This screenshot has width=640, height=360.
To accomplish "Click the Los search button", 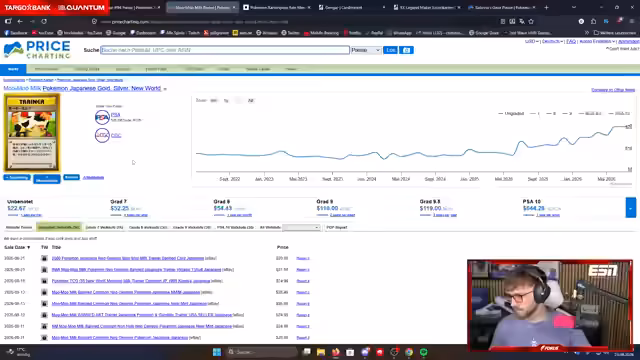I will [391, 50].
